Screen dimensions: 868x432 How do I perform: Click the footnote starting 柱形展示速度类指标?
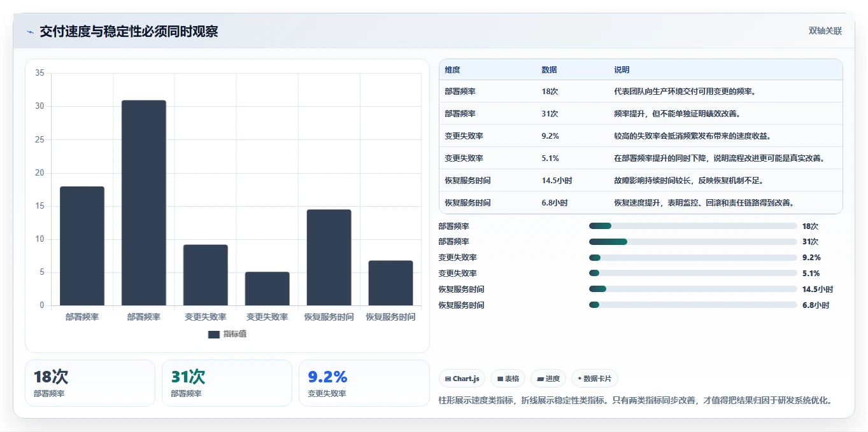(x=636, y=401)
